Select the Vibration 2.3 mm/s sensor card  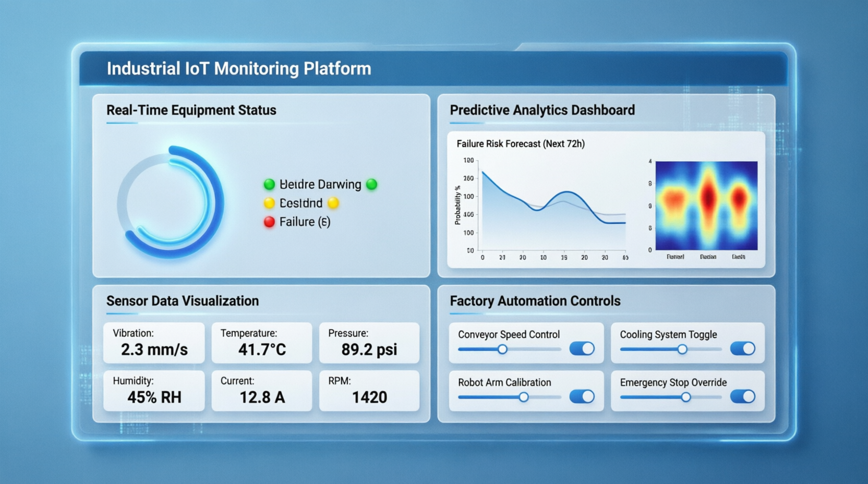pos(154,343)
